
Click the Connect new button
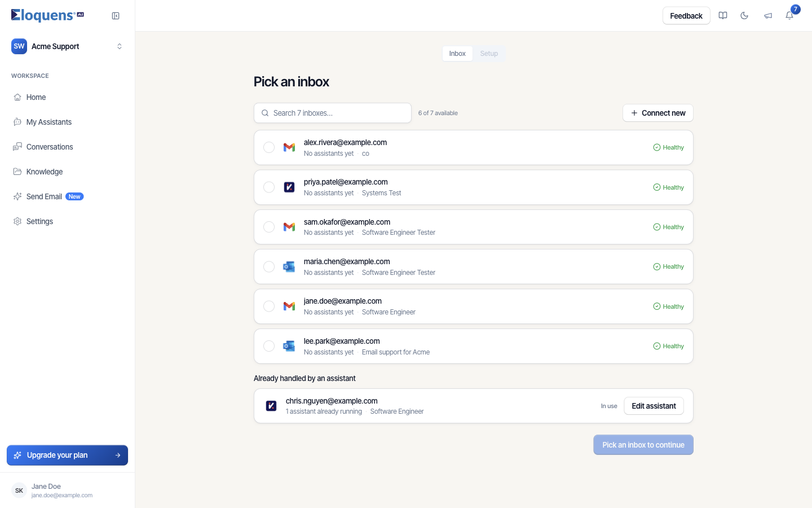tap(658, 113)
